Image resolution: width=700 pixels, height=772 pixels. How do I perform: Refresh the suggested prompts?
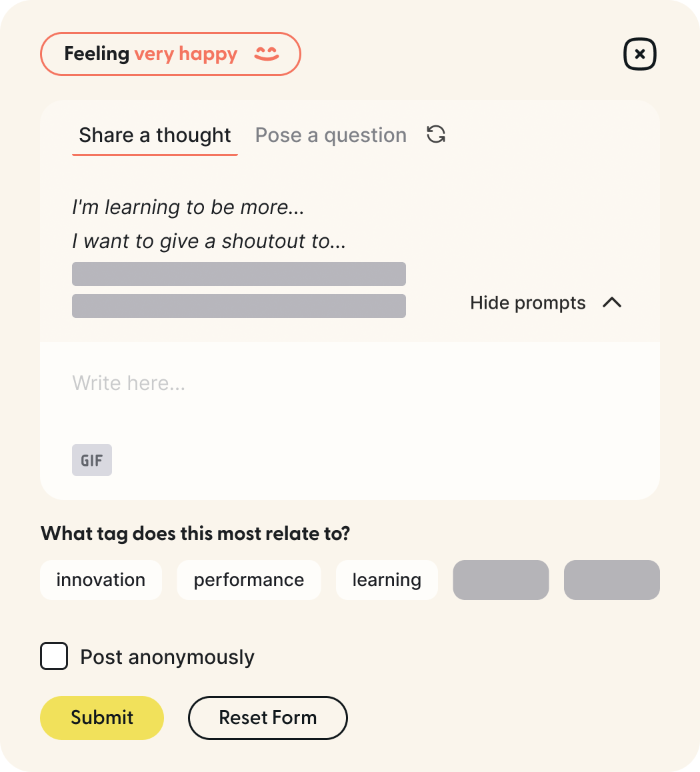click(436, 135)
